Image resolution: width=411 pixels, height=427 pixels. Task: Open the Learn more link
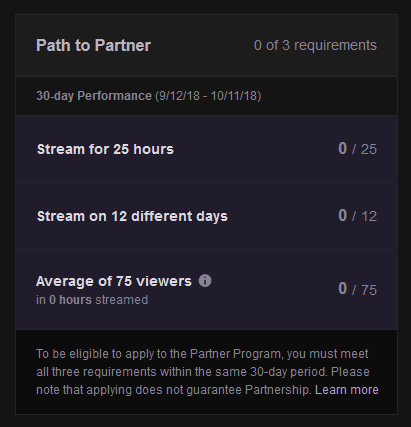[x=347, y=390]
